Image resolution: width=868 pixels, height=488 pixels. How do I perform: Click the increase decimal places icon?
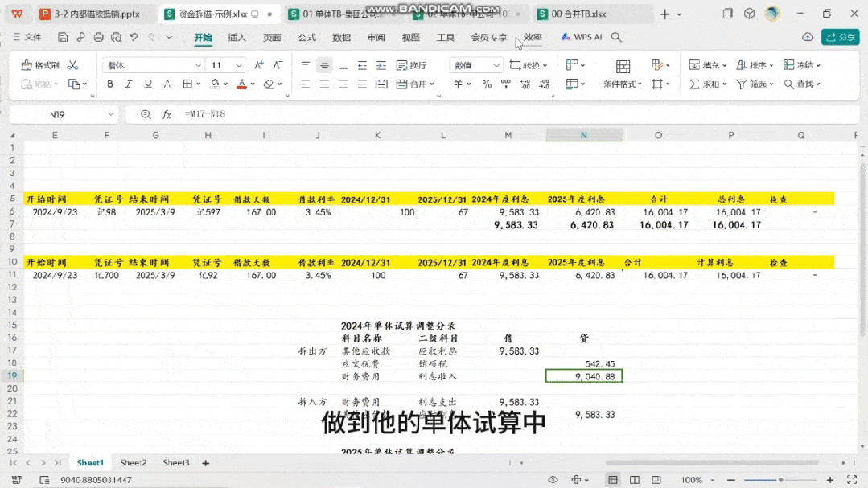click(x=525, y=84)
